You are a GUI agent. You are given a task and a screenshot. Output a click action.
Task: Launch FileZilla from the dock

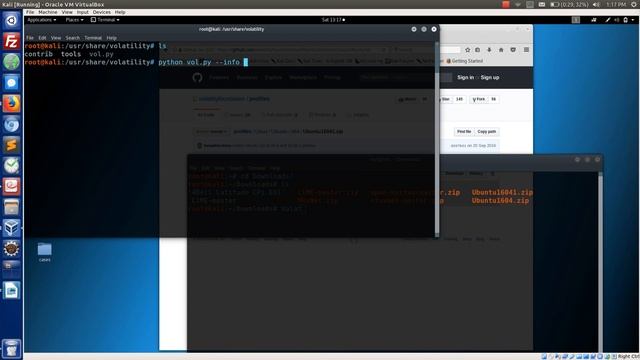(11, 41)
